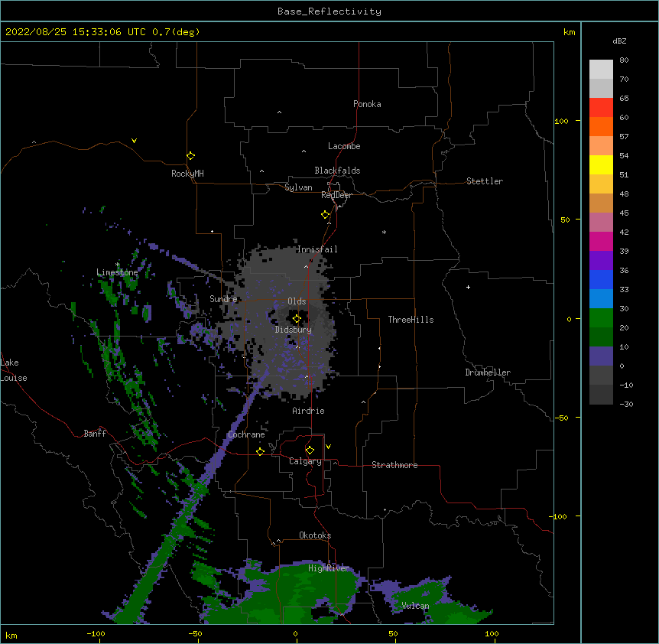Select the red 65 dBZ legend swatch

pyautogui.click(x=601, y=108)
